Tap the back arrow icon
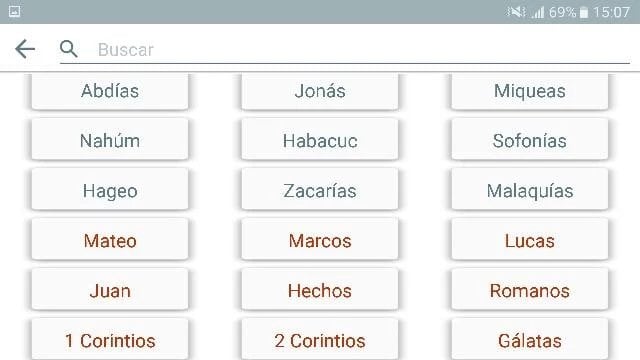Viewport: 640px width, 360px height. pos(25,49)
